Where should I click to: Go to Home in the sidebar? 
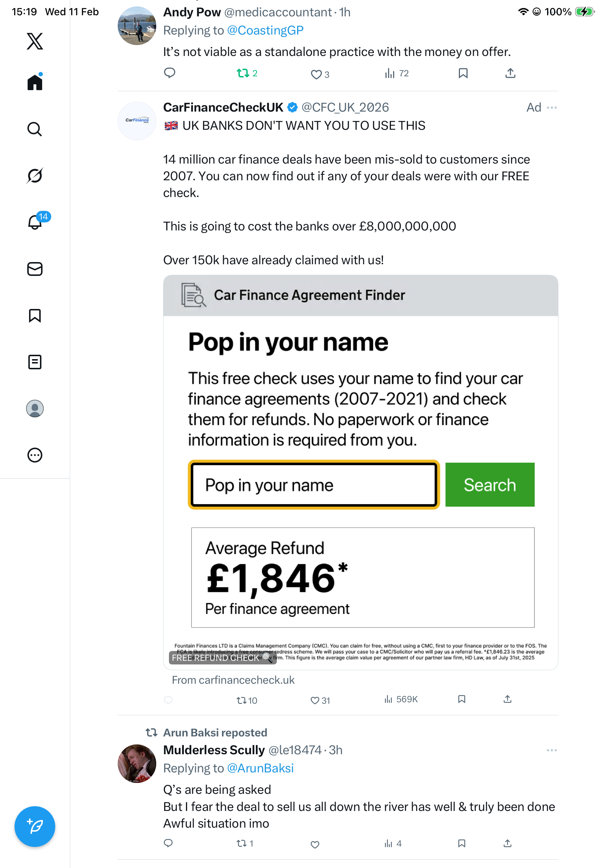coord(35,83)
